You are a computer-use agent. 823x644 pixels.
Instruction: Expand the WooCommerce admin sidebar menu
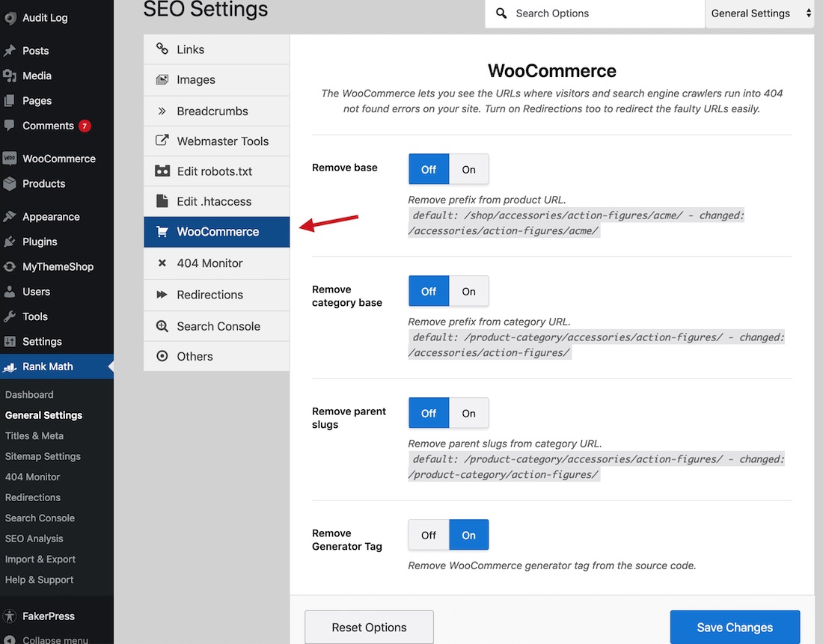pyautogui.click(x=58, y=159)
